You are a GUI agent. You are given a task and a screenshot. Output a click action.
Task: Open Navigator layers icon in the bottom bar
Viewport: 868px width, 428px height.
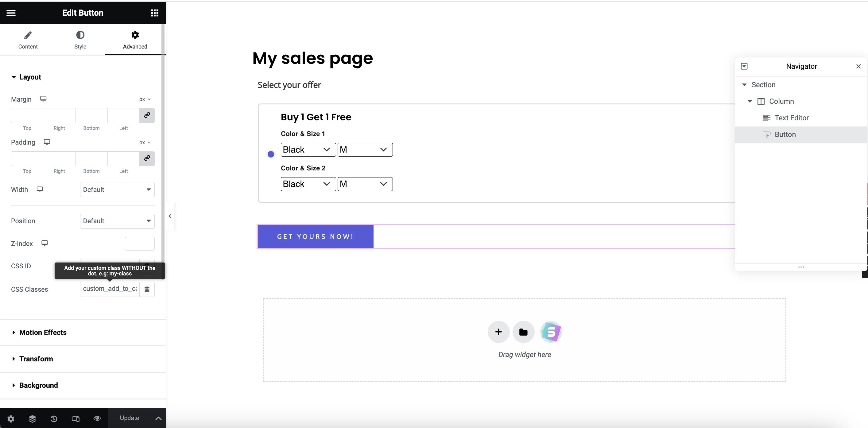coord(32,418)
